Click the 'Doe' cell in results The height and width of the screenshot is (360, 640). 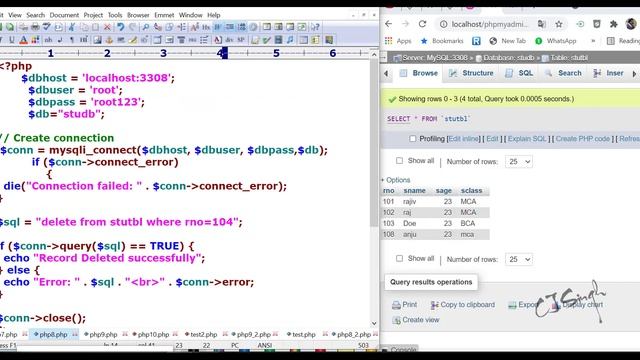[409, 224]
